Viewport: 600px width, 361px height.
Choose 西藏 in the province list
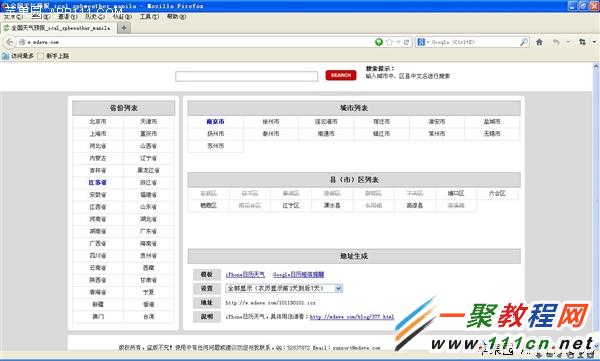[x=148, y=268]
